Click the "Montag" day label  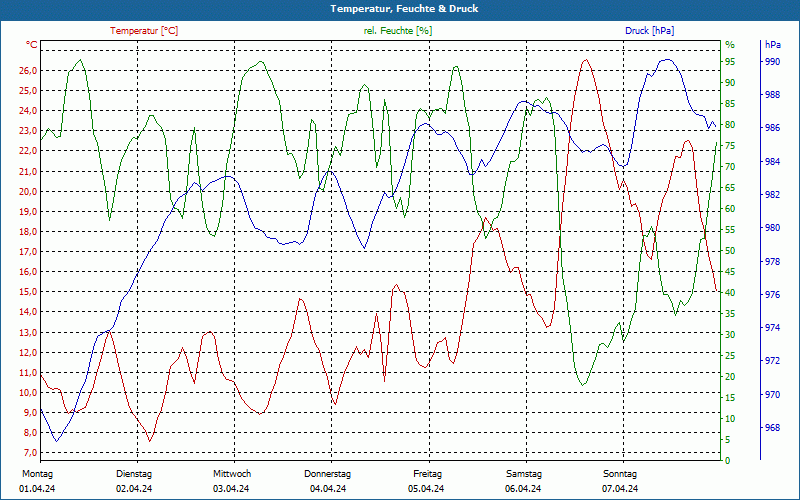[x=38, y=474]
